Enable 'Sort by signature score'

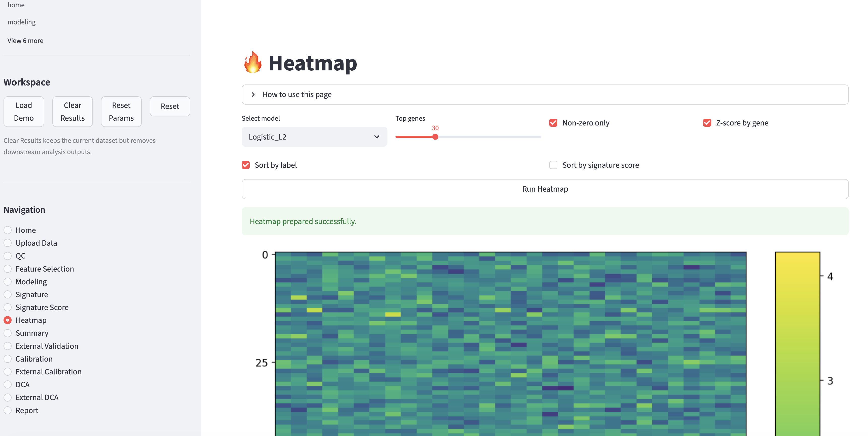[x=553, y=165]
